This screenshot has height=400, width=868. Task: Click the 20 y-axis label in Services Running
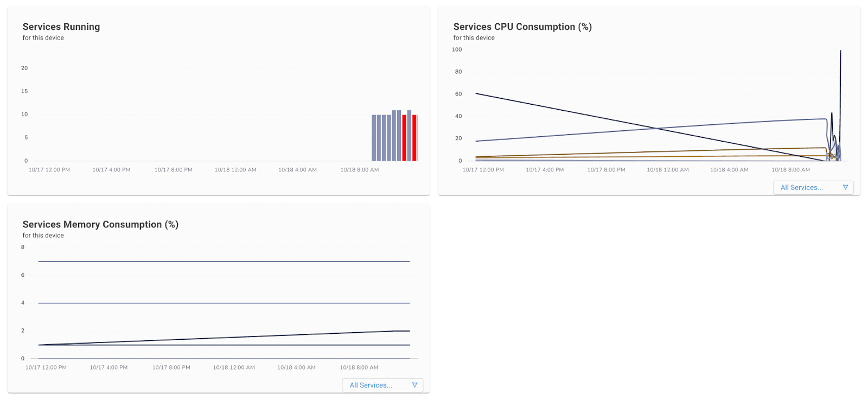coord(24,68)
